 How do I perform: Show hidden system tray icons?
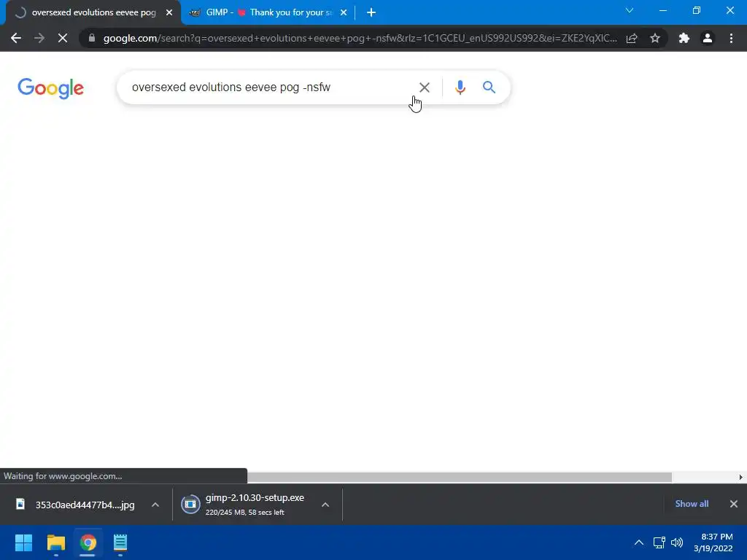click(x=639, y=542)
